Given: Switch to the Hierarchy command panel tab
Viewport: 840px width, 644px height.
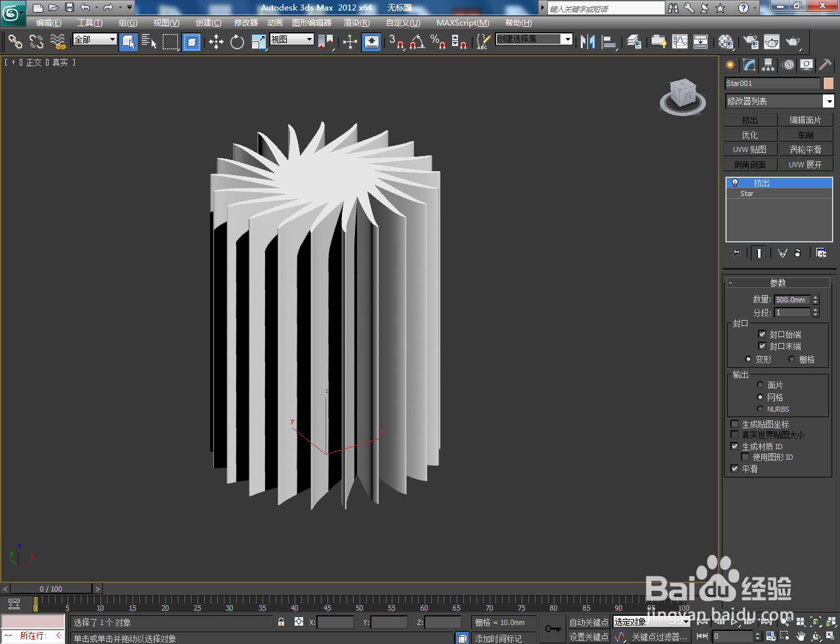Looking at the screenshot, I should [x=768, y=65].
